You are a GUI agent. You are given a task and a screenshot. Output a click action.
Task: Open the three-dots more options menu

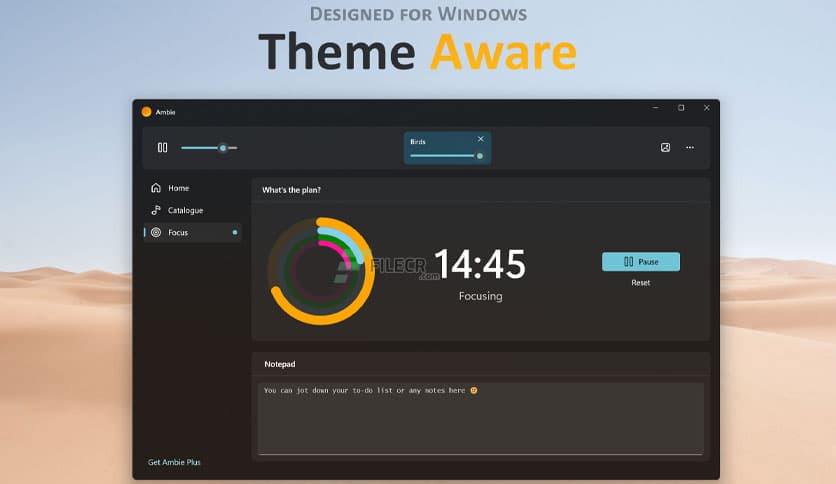point(689,148)
